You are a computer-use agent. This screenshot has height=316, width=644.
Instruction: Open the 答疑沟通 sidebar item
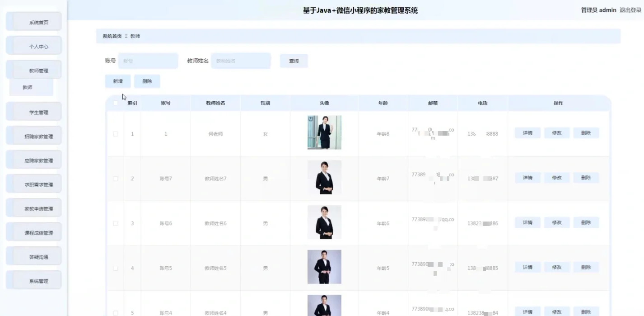click(33, 255)
